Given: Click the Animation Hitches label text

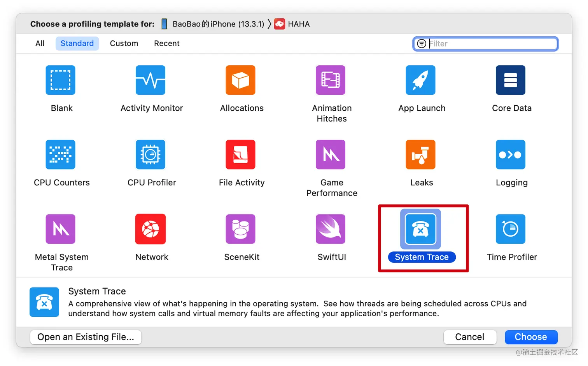Looking at the screenshot, I should (x=332, y=113).
